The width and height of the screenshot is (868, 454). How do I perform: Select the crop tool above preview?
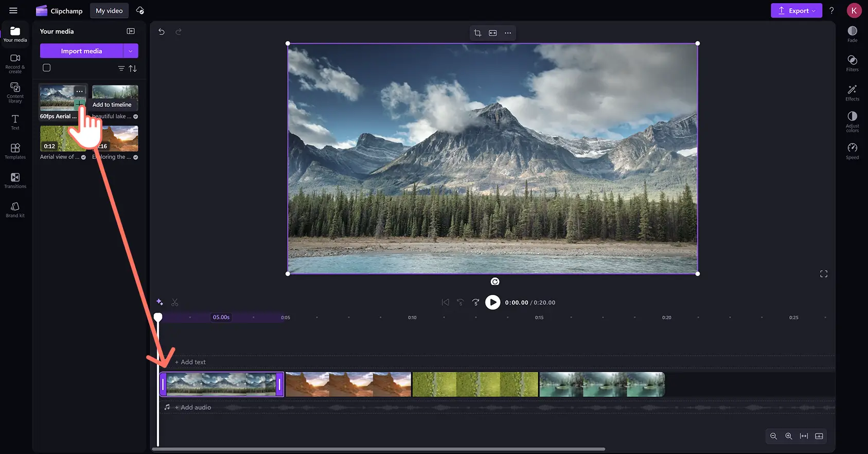pyautogui.click(x=477, y=33)
